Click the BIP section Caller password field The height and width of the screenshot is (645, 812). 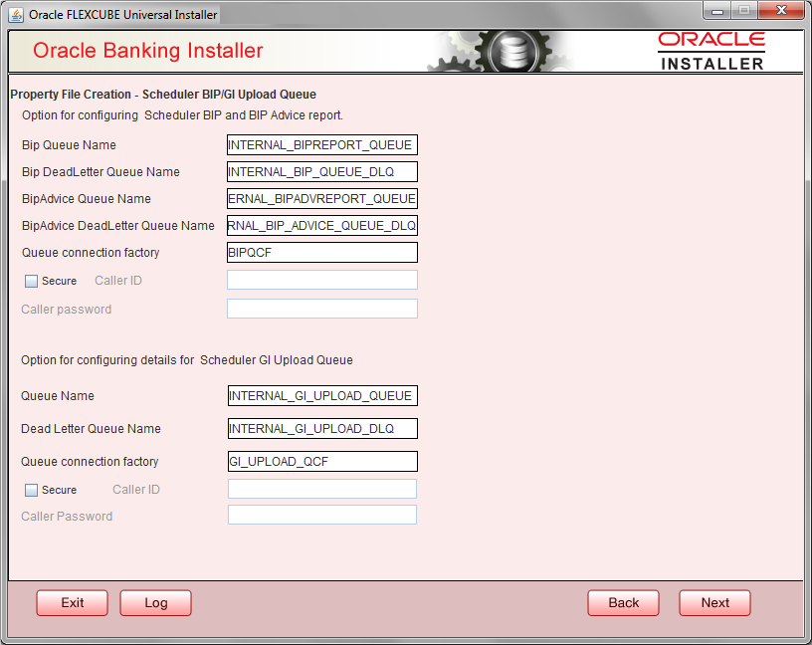322,309
